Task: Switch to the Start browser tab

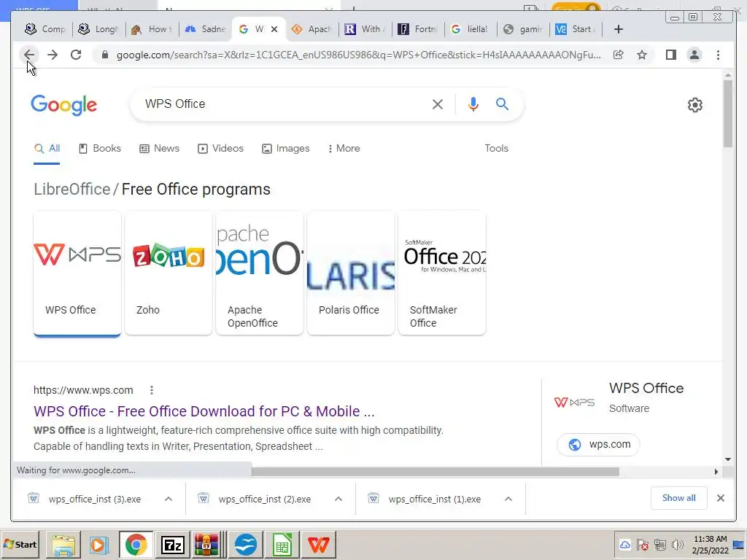Action: click(x=576, y=29)
